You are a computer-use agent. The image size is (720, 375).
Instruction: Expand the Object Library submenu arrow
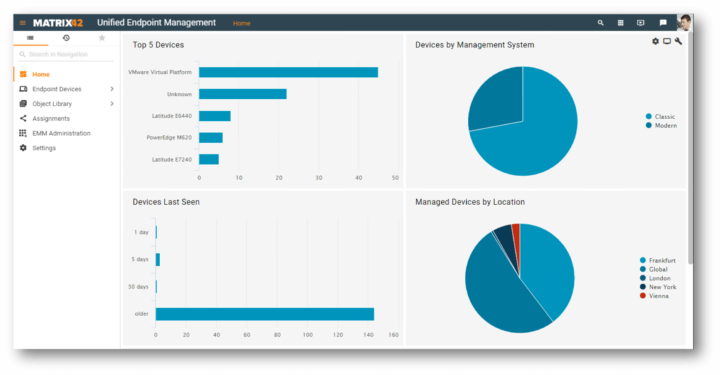(x=112, y=104)
